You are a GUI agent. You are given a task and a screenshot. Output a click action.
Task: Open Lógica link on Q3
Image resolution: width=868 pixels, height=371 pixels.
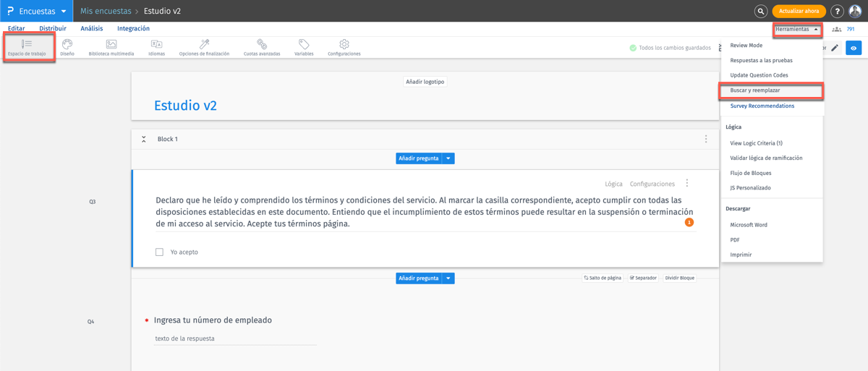coord(613,184)
